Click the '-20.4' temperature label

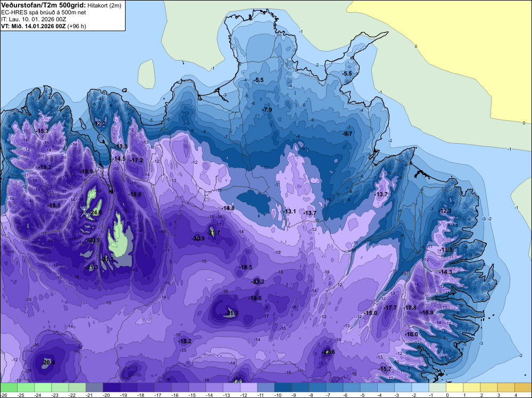tap(48, 363)
